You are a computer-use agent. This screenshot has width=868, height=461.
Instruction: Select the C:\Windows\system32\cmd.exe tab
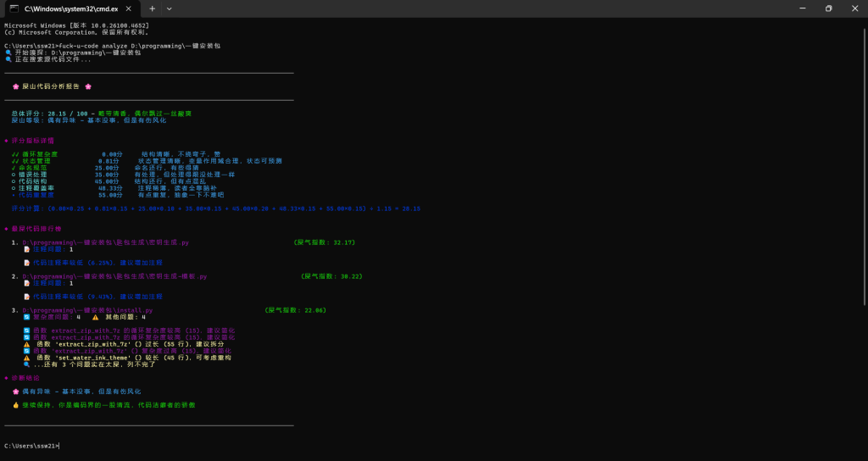(x=68, y=8)
